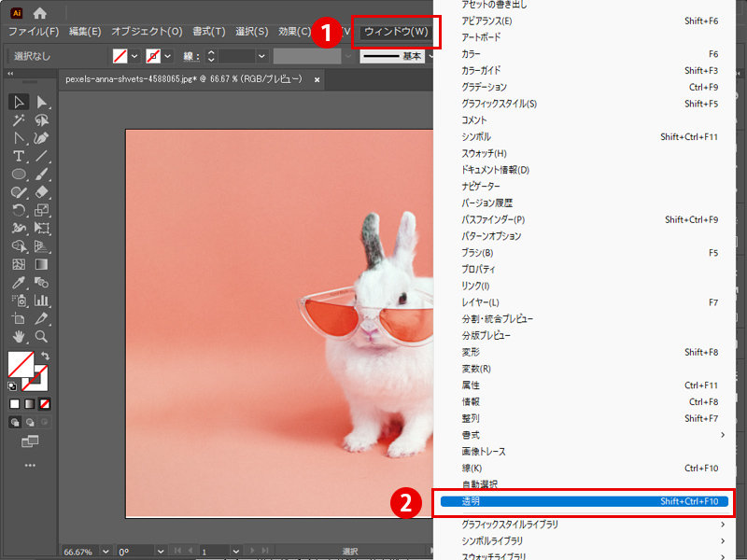Open the 効果 menu
Image resolution: width=747 pixels, height=560 pixels.
pos(292,31)
